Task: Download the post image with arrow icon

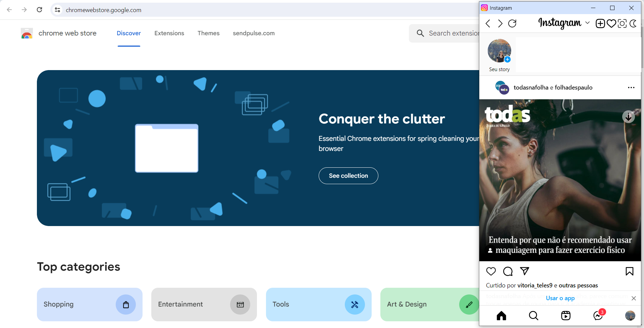Action: [629, 117]
